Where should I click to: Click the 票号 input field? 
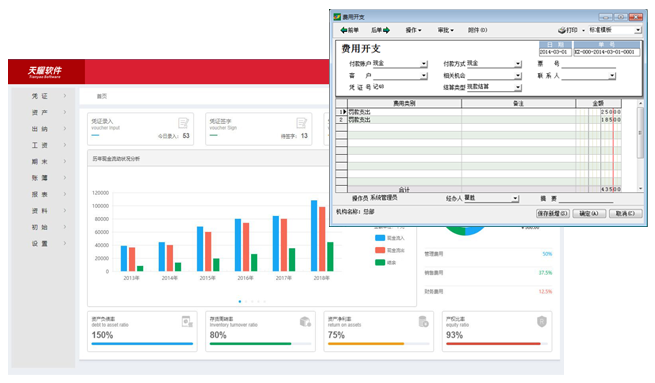[588, 64]
